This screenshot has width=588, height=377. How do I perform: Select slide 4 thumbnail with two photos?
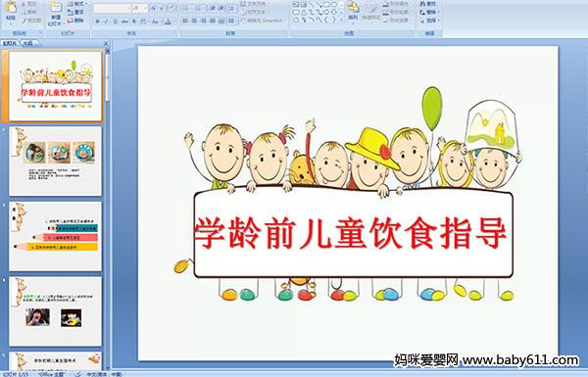[x=56, y=311]
